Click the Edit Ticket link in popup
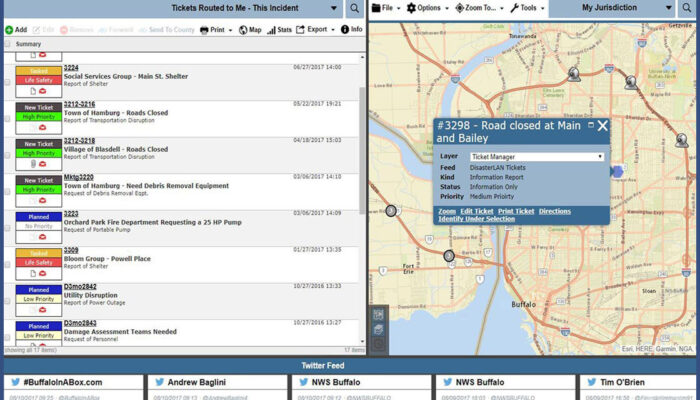The width and height of the screenshot is (700, 400). [x=477, y=211]
